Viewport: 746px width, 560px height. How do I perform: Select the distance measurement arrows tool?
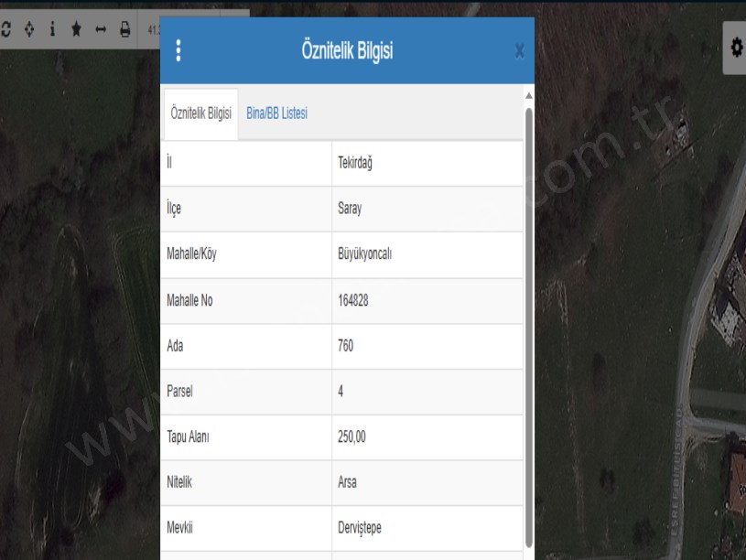(102, 28)
